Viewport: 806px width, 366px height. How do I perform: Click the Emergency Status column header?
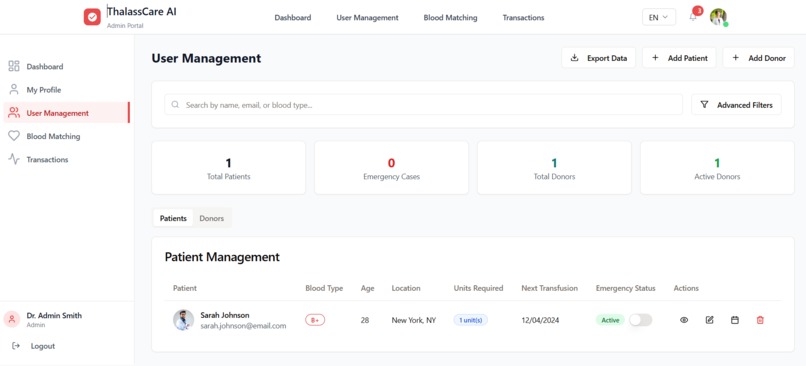[x=626, y=288]
